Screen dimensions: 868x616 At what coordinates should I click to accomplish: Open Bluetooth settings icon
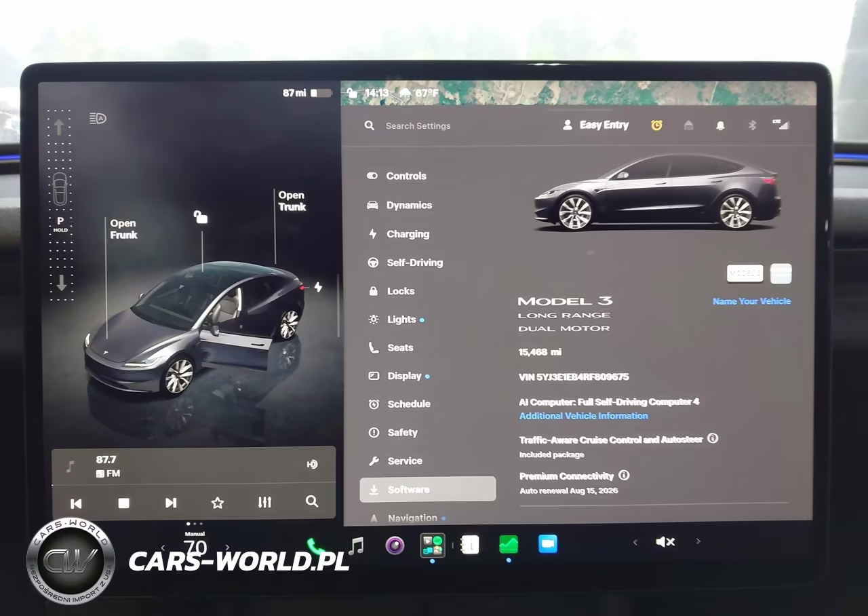(751, 126)
